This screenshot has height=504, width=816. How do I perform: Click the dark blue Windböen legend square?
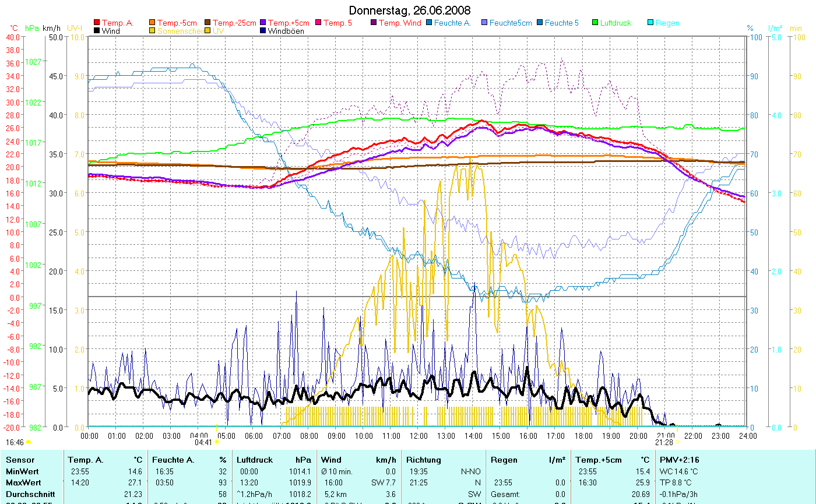[263, 31]
